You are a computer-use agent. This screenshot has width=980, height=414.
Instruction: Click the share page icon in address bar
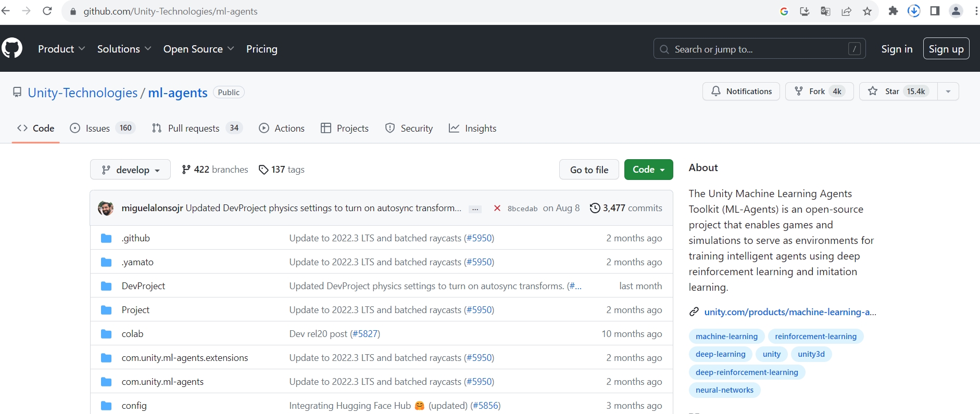point(846,11)
